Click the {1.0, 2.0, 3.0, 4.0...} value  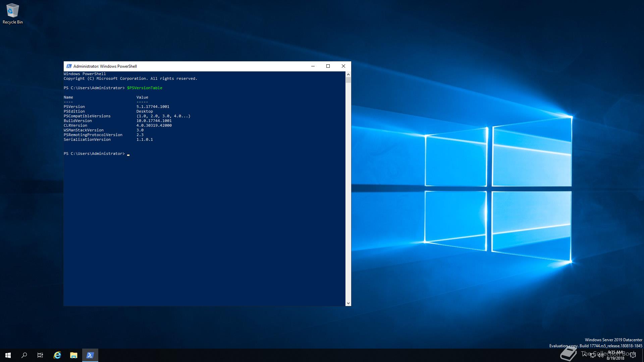163,116
